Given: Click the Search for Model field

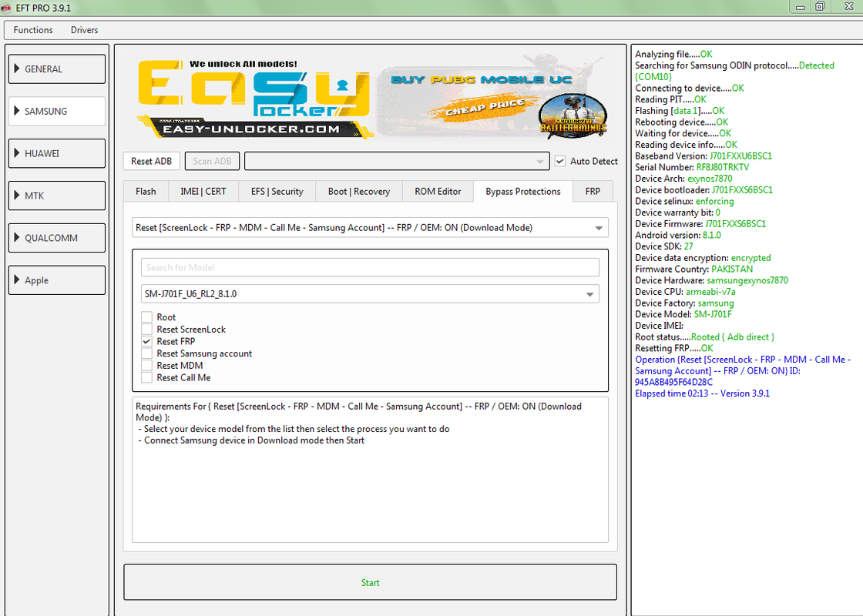Looking at the screenshot, I should [370, 267].
